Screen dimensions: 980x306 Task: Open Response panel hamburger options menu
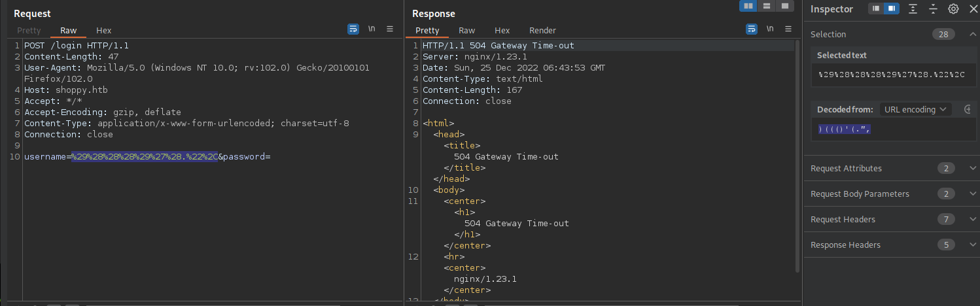coord(788,29)
